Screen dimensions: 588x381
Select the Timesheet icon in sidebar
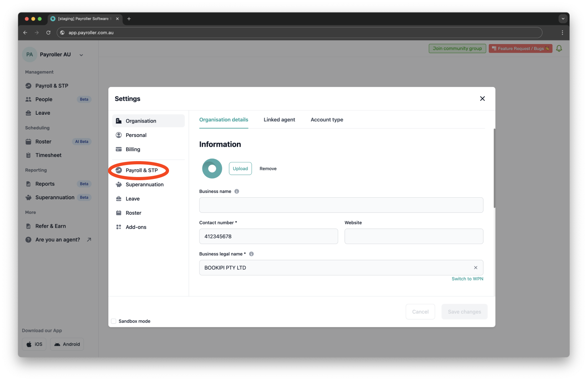(29, 155)
